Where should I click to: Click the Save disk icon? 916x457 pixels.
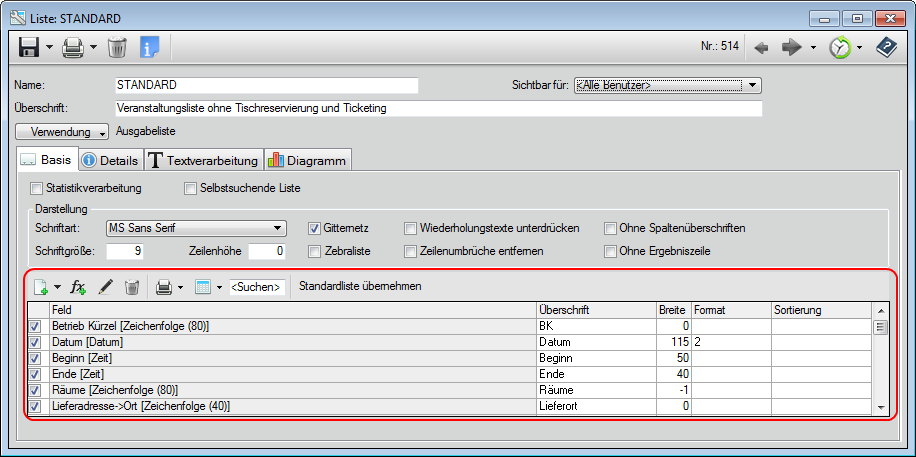[29, 47]
